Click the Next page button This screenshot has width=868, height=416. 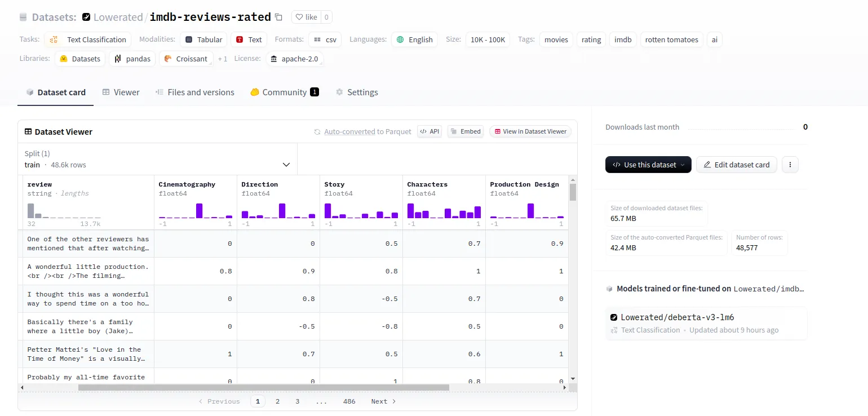(x=384, y=401)
